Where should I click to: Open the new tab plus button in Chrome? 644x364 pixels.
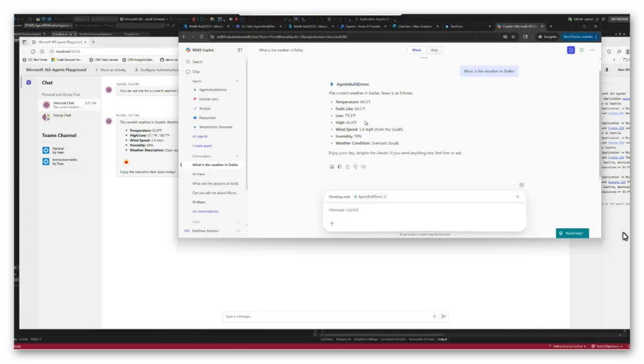point(551,26)
